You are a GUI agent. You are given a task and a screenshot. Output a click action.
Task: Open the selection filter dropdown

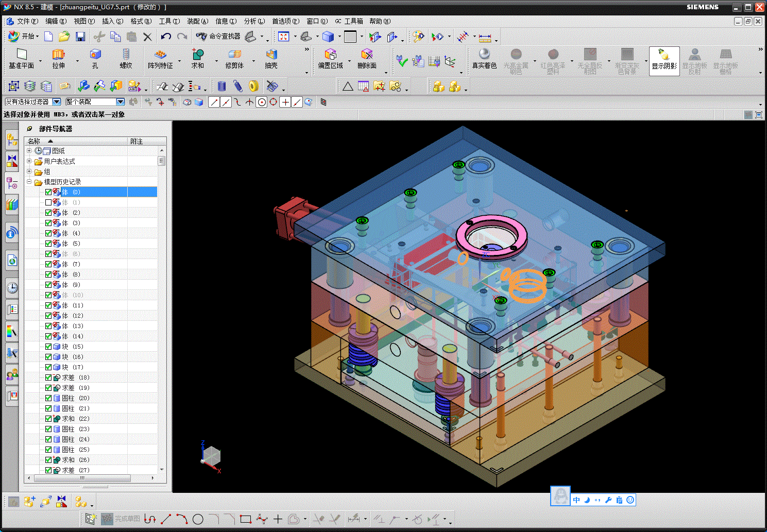[57, 102]
